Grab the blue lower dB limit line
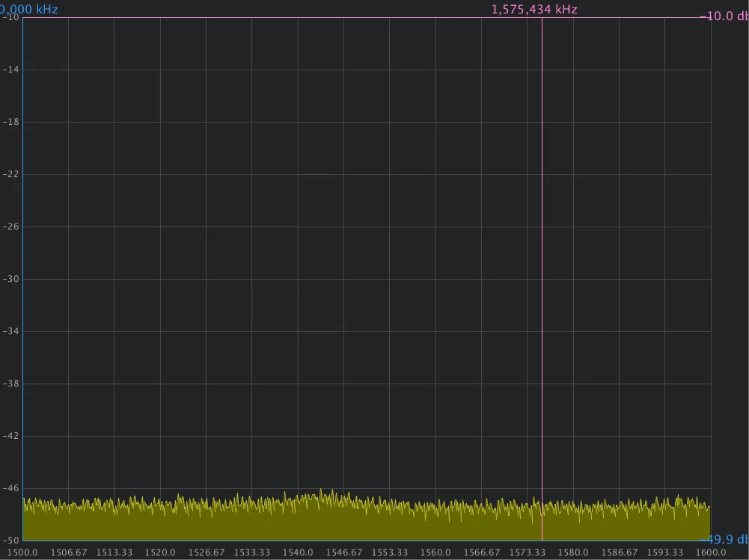The width and height of the screenshot is (749, 560). point(367,541)
